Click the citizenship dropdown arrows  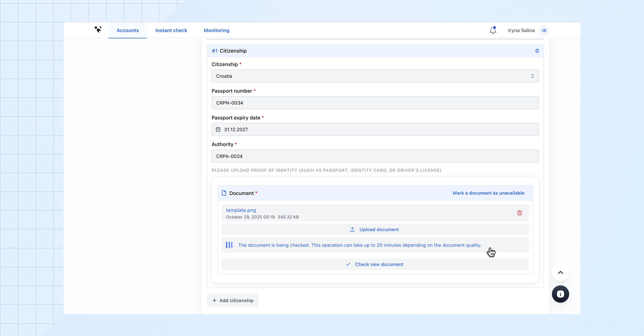pyautogui.click(x=532, y=76)
